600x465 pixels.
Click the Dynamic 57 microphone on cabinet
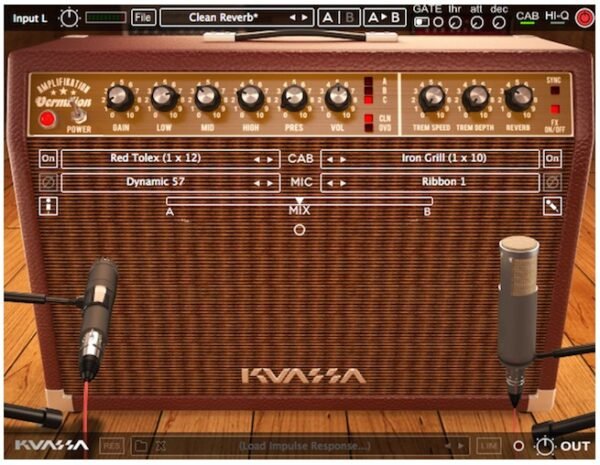point(96,318)
